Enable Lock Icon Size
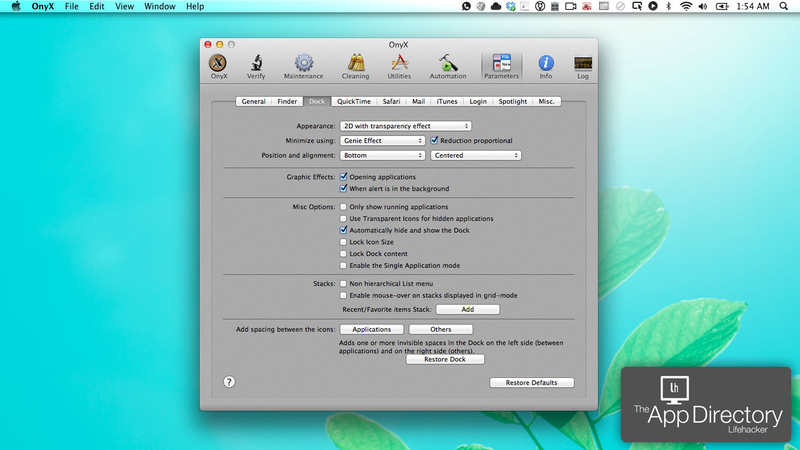The height and width of the screenshot is (450, 800). coord(343,242)
